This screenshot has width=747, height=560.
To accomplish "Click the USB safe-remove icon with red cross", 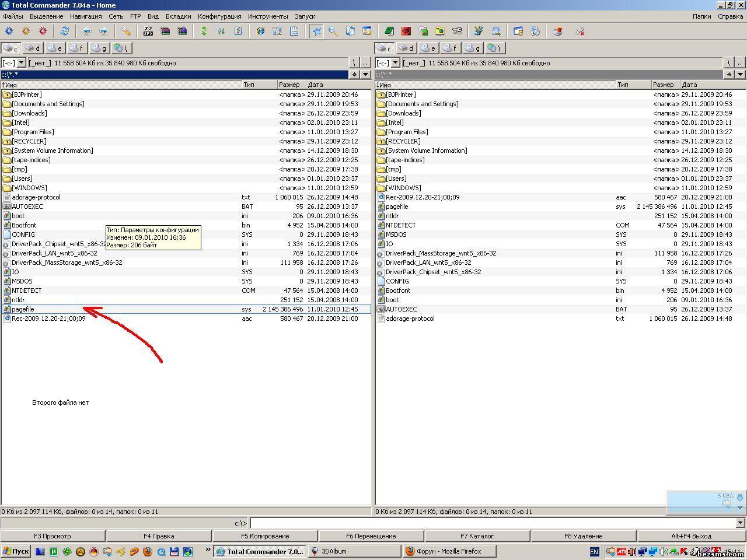I will pyautogui.click(x=580, y=31).
